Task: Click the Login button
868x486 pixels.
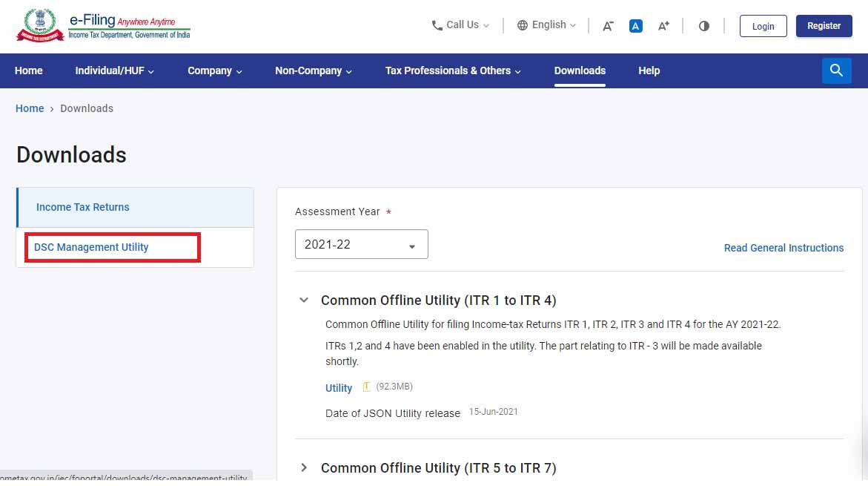Action: click(763, 26)
